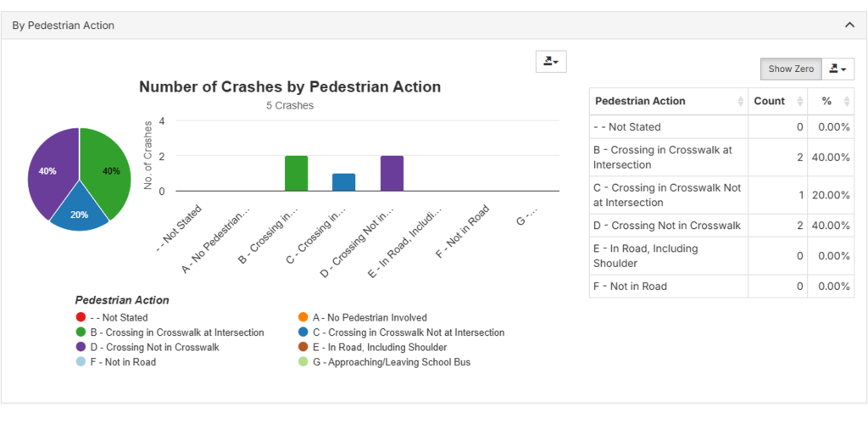
Task: Click the blue Crossing in Crosswalk bar
Action: [343, 182]
